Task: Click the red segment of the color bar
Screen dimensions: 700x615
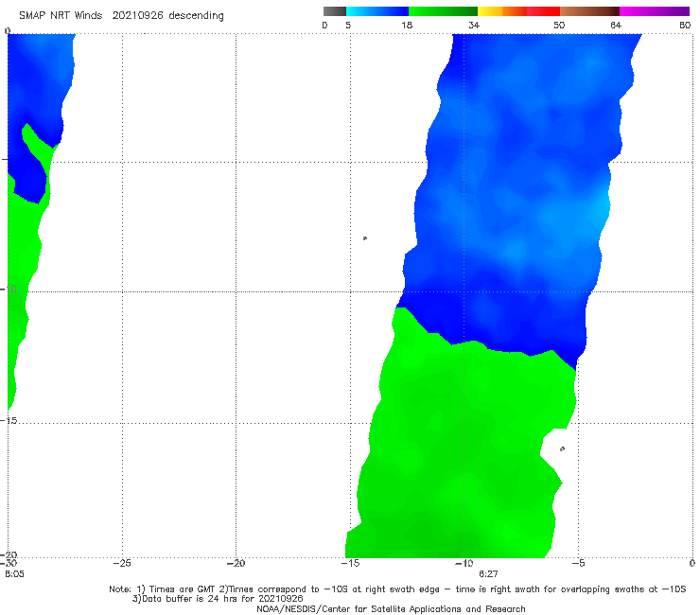Action: pyautogui.click(x=543, y=11)
